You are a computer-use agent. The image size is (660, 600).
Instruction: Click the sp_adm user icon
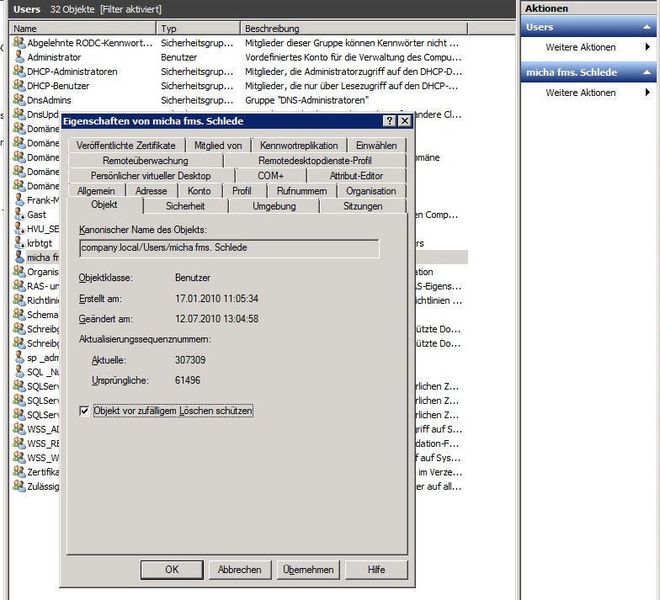point(19,357)
